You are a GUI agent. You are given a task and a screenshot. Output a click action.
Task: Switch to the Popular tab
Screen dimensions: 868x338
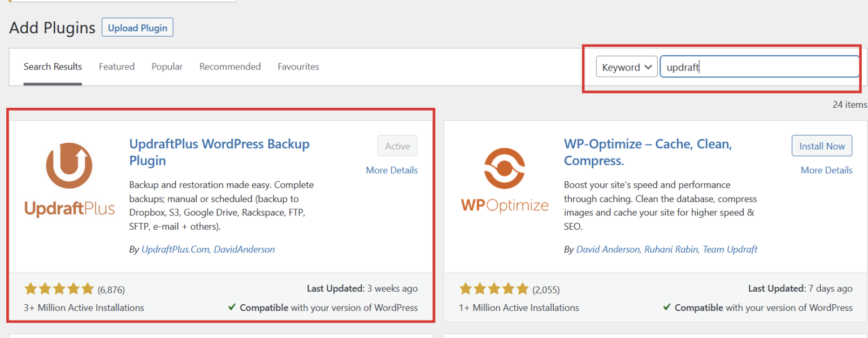pos(167,67)
